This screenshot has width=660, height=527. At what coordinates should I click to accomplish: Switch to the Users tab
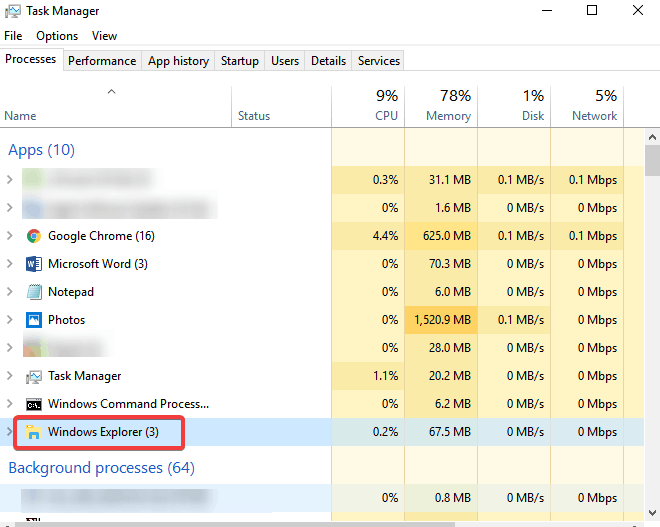285,61
